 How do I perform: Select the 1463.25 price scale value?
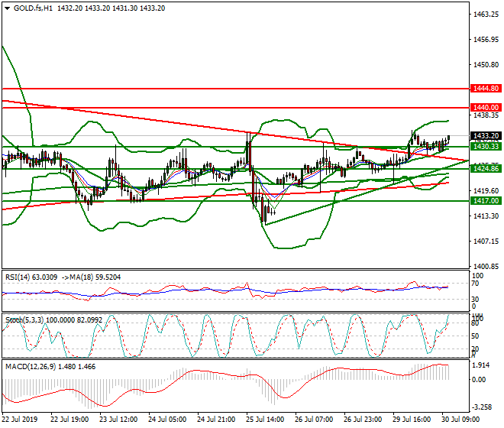click(486, 15)
